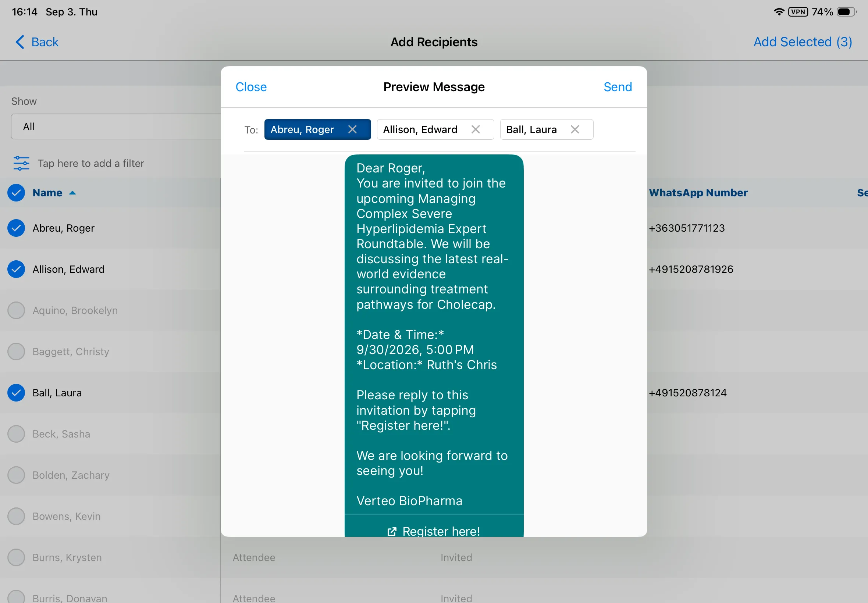The width and height of the screenshot is (868, 603).
Task: Sort by WhatsApp Number column
Action: pyautogui.click(x=698, y=193)
